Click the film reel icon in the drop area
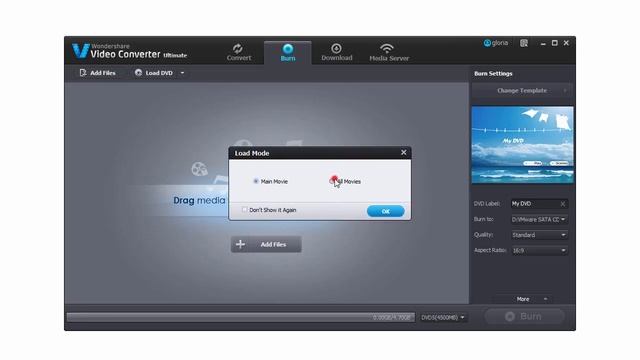The image size is (640, 360). pos(199,169)
